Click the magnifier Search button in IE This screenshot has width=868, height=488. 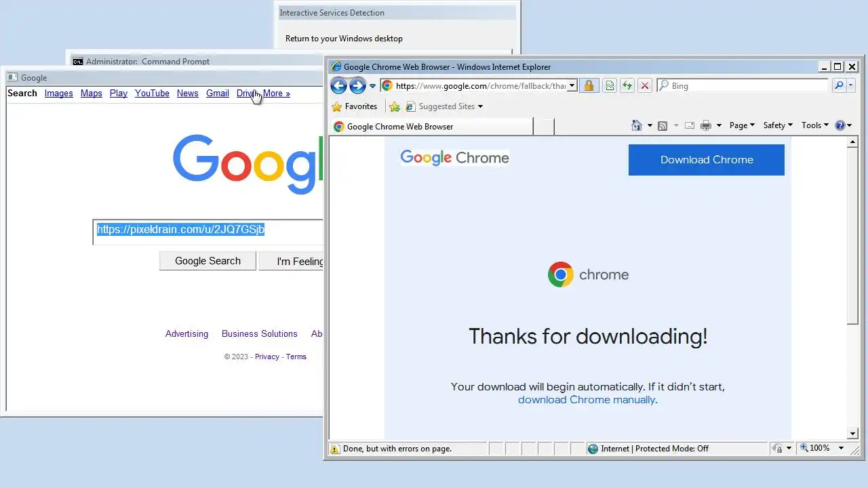coord(839,85)
